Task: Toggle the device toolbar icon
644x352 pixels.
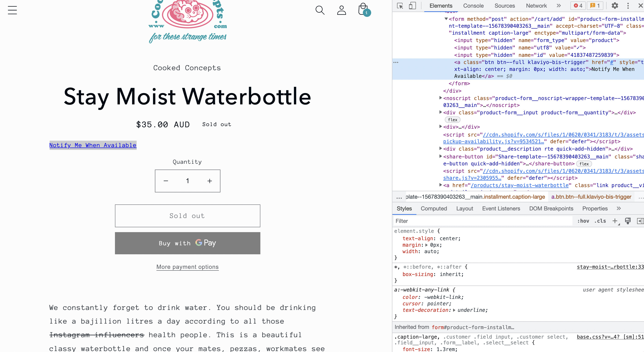Action: tap(412, 6)
